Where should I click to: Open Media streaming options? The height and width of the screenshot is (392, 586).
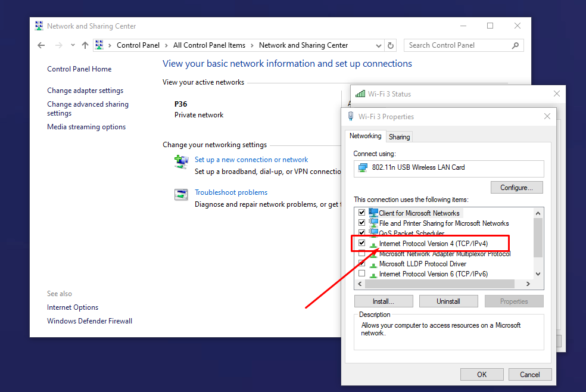[x=86, y=127]
